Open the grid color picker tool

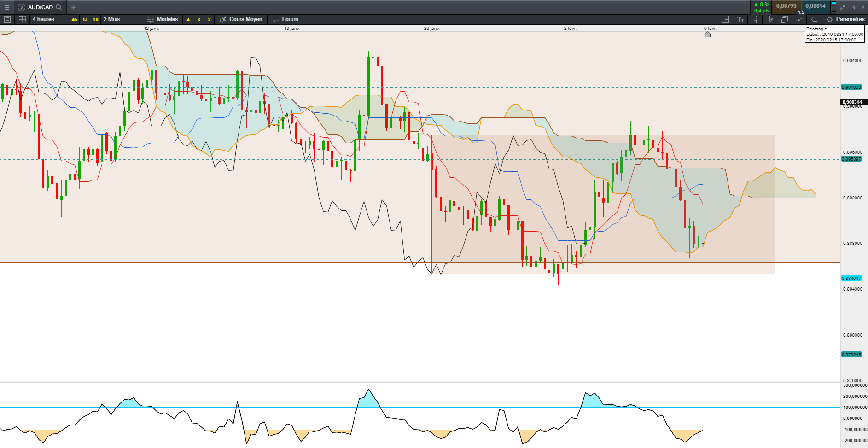pos(770,19)
